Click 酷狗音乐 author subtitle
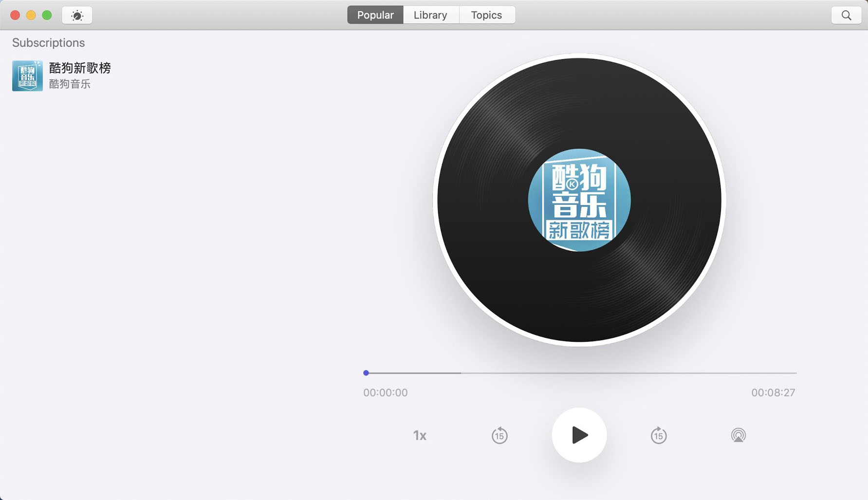 tap(70, 84)
